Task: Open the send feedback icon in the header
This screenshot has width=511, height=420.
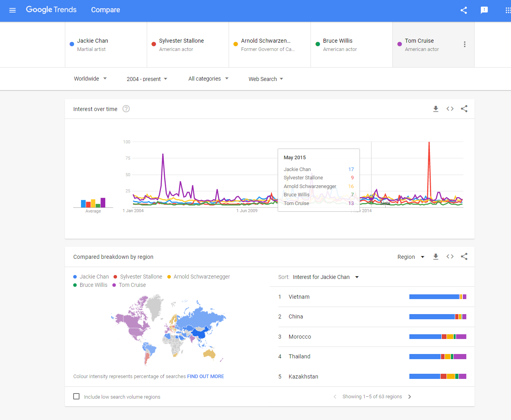Action: pos(484,10)
